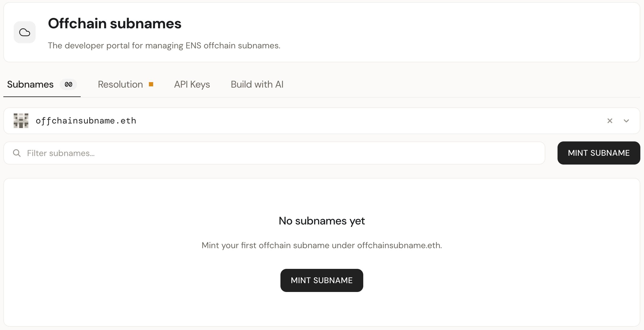The width and height of the screenshot is (644, 330).
Task: Clear the selected offchainsubname.eth name
Action: [610, 121]
